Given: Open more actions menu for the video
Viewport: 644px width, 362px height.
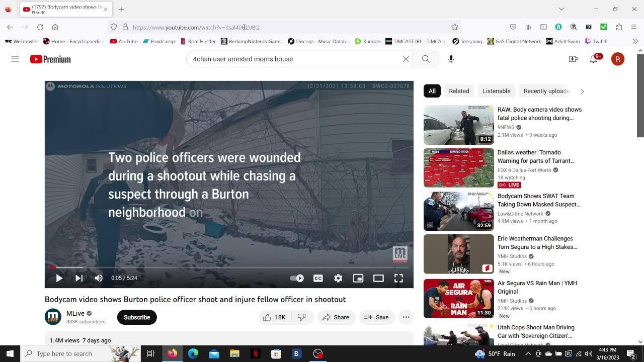Looking at the screenshot, I should [406, 317].
